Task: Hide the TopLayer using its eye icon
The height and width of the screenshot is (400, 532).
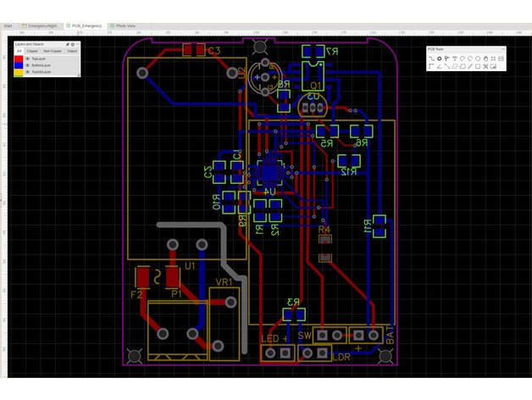Action: point(27,58)
